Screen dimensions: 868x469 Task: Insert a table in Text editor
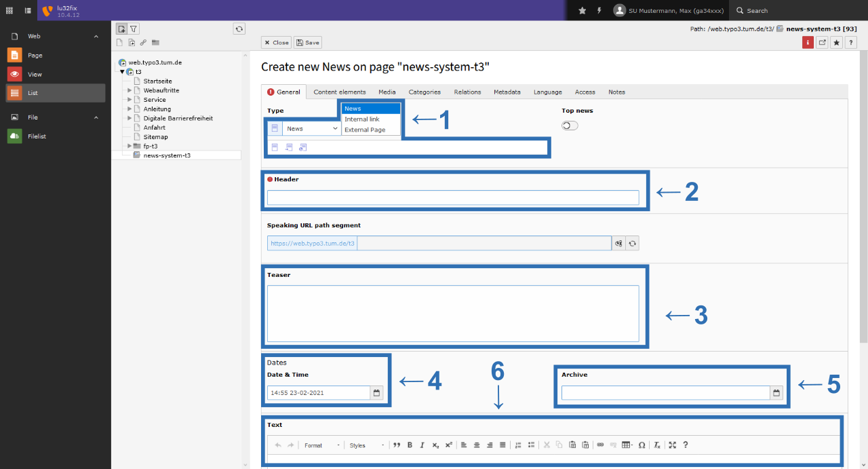628,445
